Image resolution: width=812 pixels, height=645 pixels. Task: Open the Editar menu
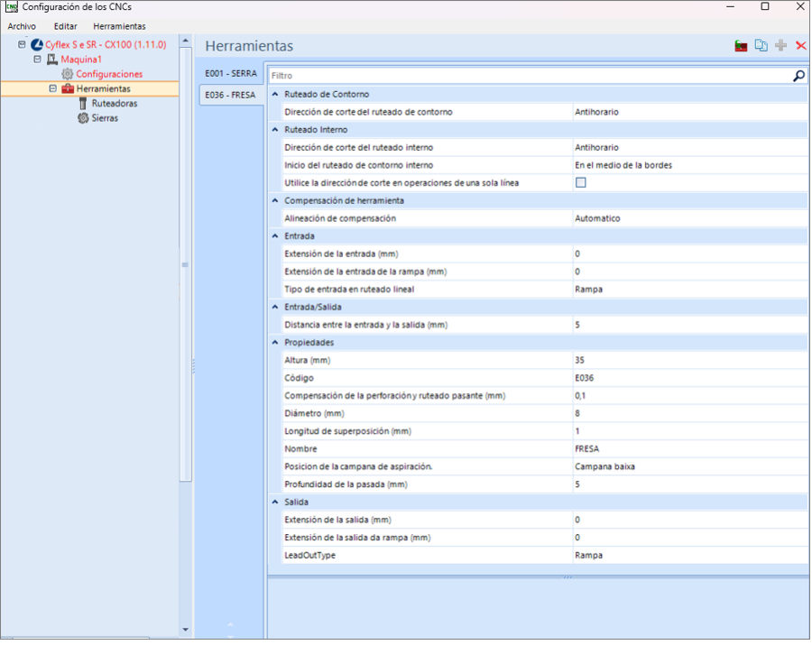(x=65, y=26)
